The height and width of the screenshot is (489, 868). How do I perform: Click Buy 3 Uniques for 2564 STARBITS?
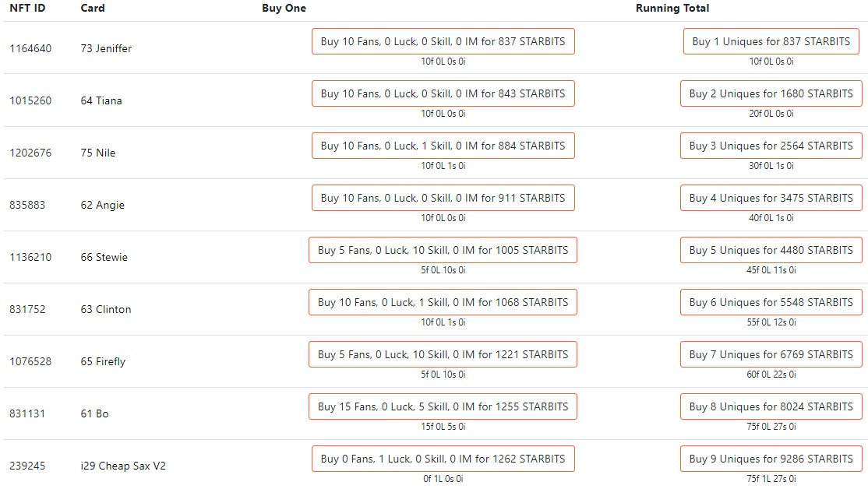pos(771,146)
